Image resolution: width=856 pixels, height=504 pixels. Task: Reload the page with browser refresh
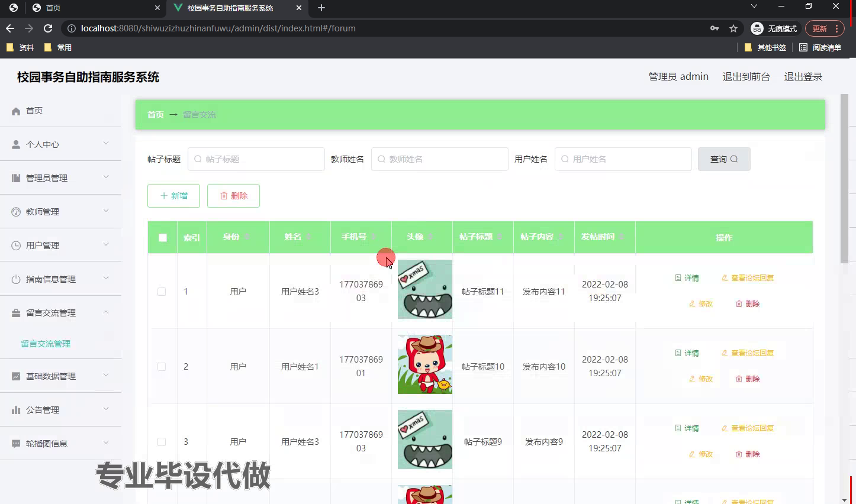pos(48,28)
